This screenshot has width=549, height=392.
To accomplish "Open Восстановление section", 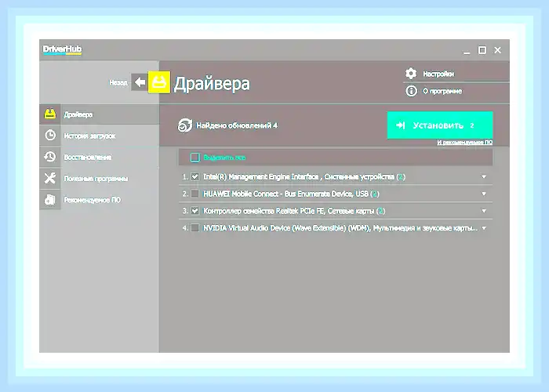I will pyautogui.click(x=99, y=157).
